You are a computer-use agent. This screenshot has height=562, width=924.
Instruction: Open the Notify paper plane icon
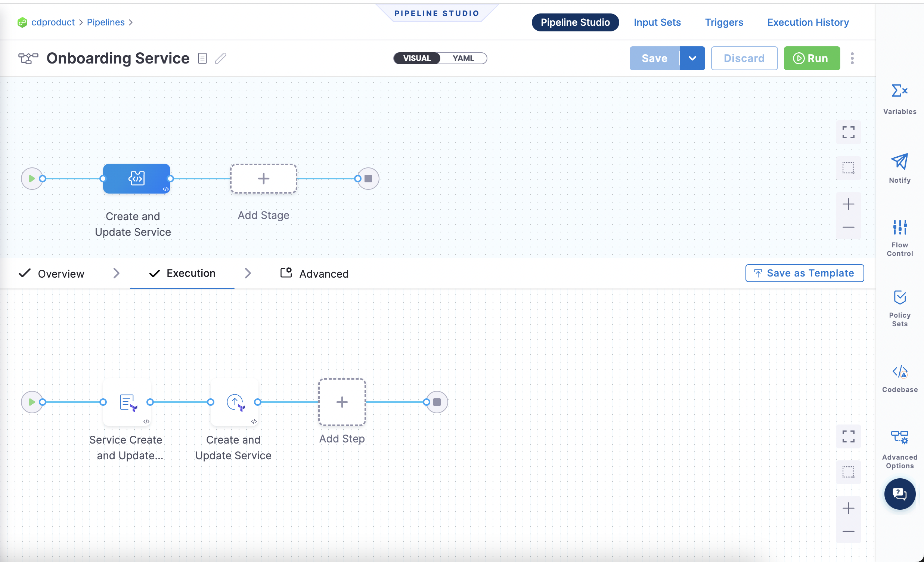pyautogui.click(x=899, y=162)
